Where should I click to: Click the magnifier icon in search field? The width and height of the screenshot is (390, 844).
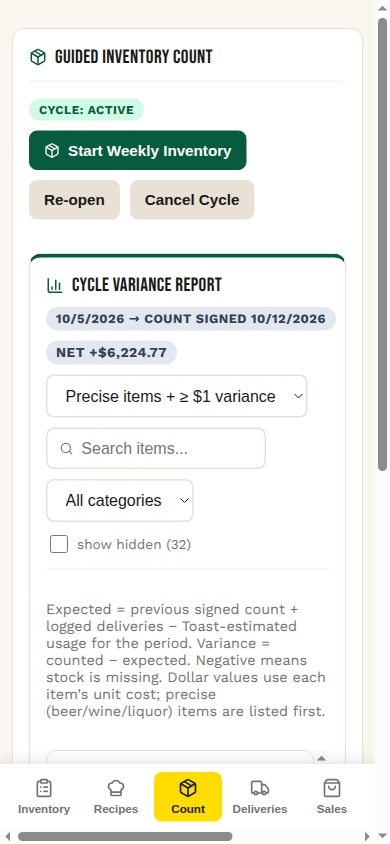66,448
